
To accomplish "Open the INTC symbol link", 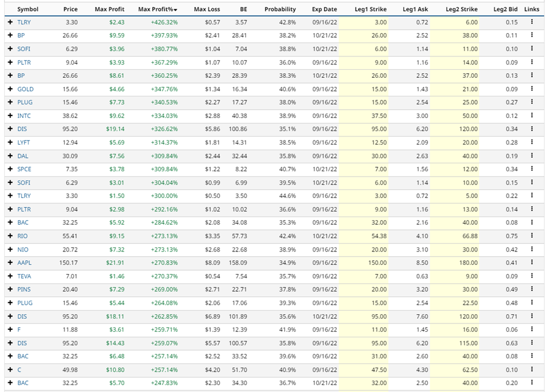I will [24, 116].
